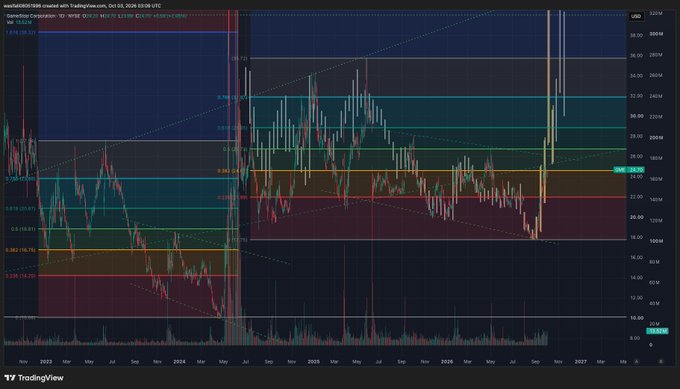Select the left 0.618 (20.87) Fibonacci level label
Viewport: 680px width, 389px height.
(20, 209)
